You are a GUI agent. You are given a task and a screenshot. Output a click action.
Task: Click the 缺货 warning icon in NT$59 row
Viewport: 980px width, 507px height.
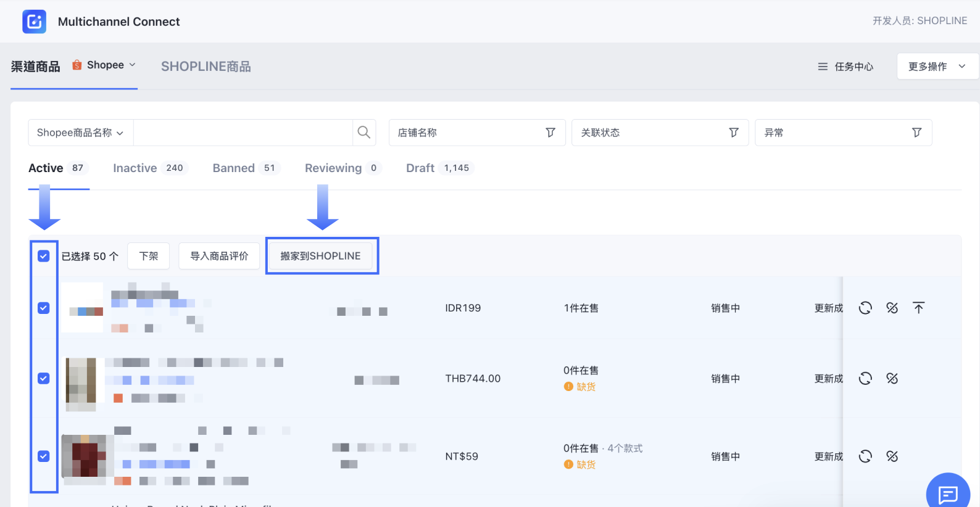(x=568, y=464)
